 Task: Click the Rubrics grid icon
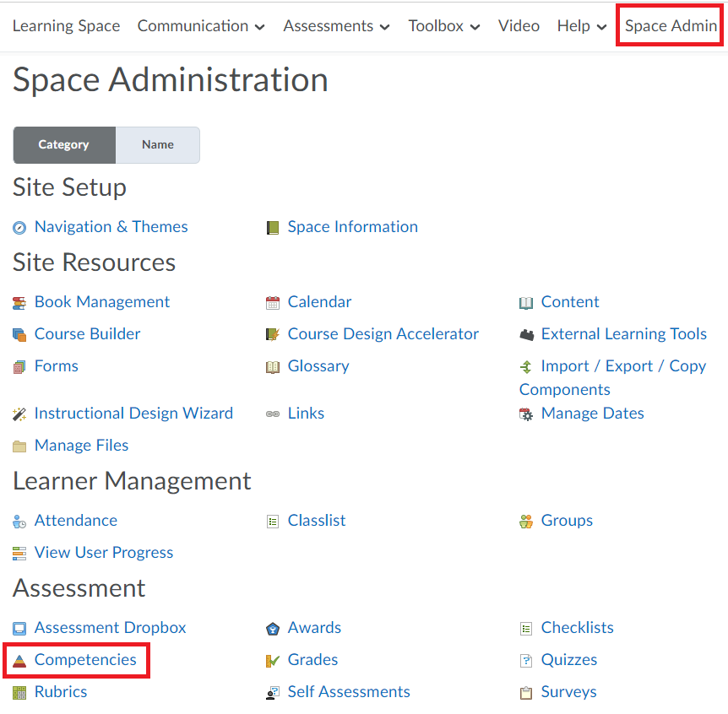coord(19,693)
